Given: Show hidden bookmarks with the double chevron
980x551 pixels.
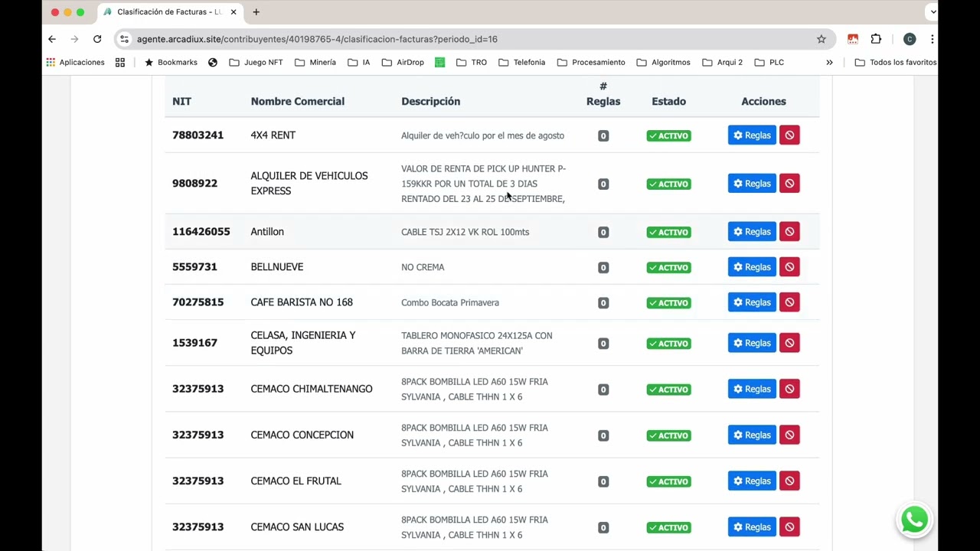Looking at the screenshot, I should coord(829,62).
